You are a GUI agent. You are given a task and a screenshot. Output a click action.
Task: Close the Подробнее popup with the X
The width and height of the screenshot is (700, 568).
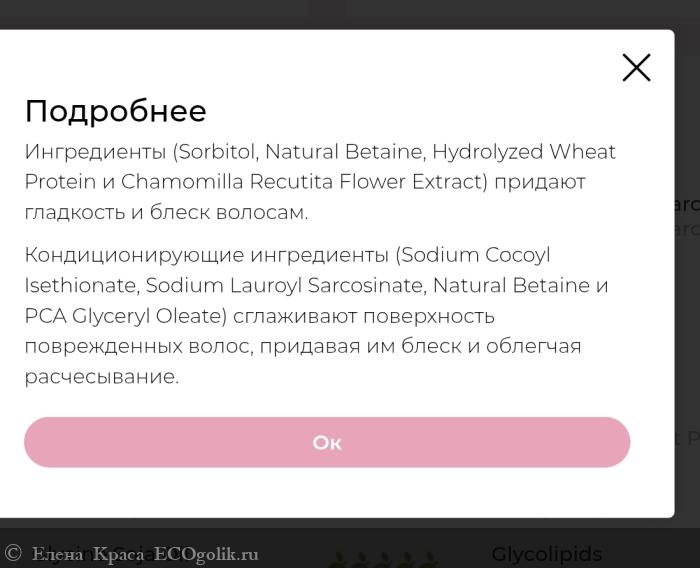coord(636,68)
